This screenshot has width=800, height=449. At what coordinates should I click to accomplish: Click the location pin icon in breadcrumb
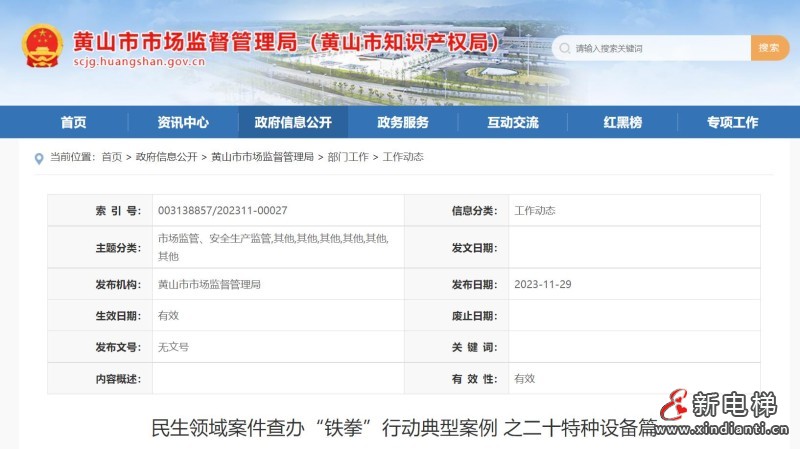tap(39, 157)
